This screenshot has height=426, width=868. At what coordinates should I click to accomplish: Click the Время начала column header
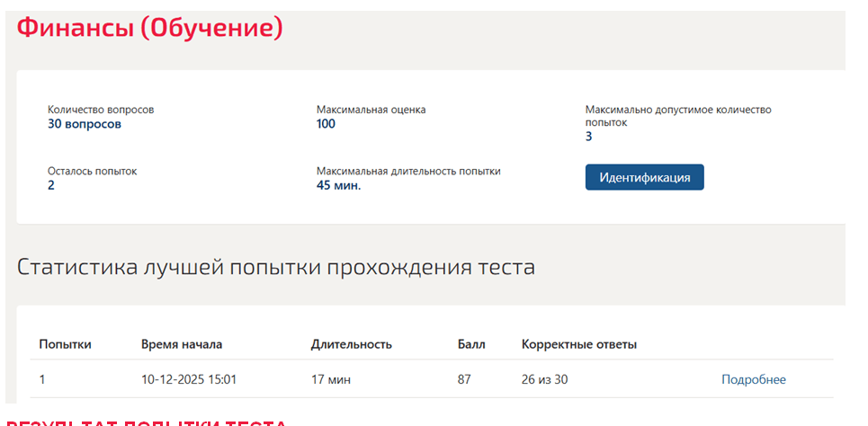[182, 345]
